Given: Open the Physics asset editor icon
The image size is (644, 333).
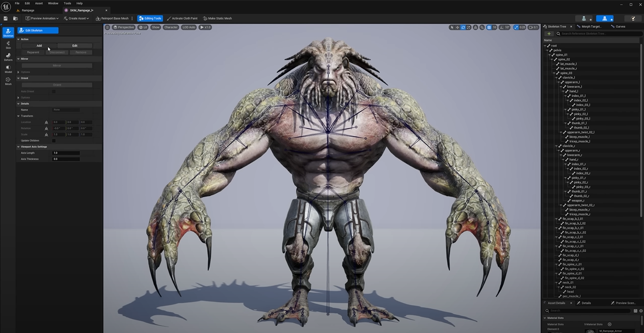Looking at the screenshot, I should (633, 19).
